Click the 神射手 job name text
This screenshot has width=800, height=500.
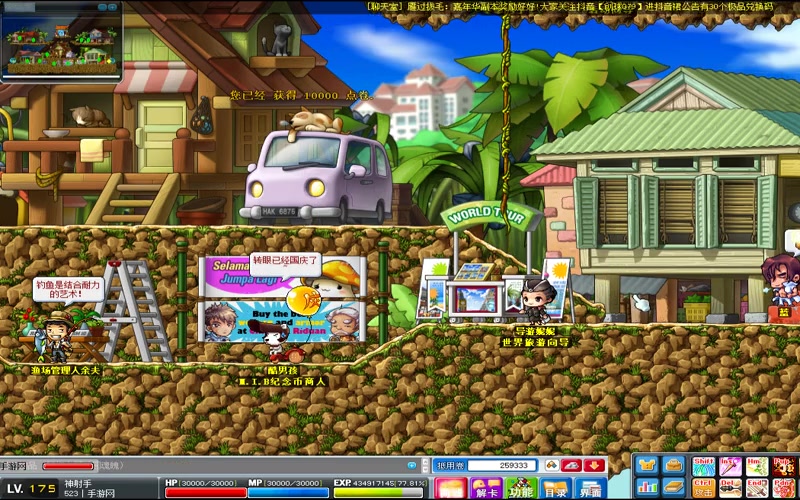point(78,483)
